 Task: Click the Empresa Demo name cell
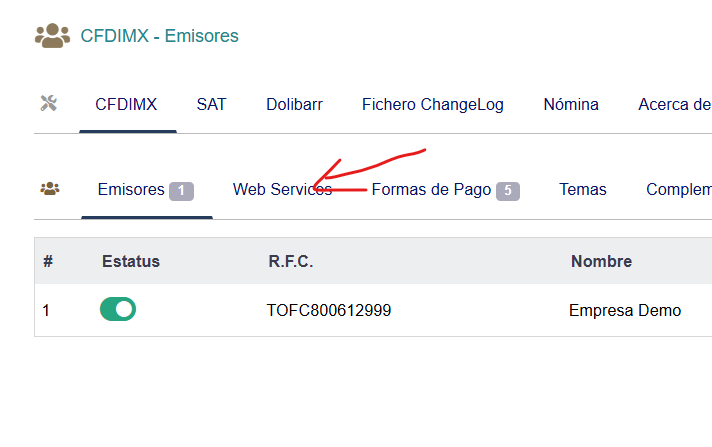(625, 310)
